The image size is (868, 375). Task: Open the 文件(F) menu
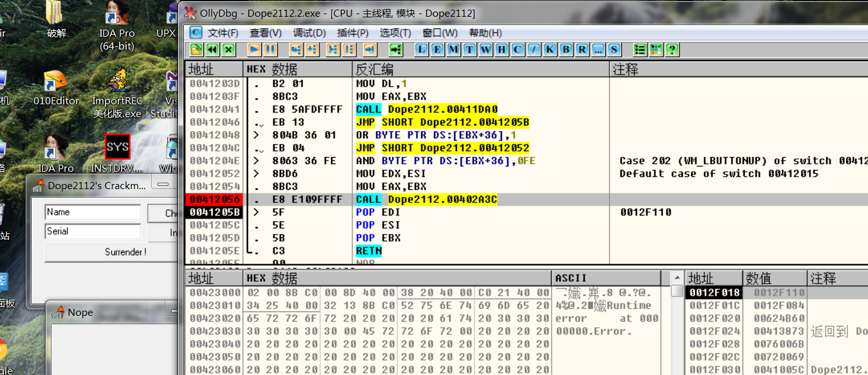tap(223, 33)
